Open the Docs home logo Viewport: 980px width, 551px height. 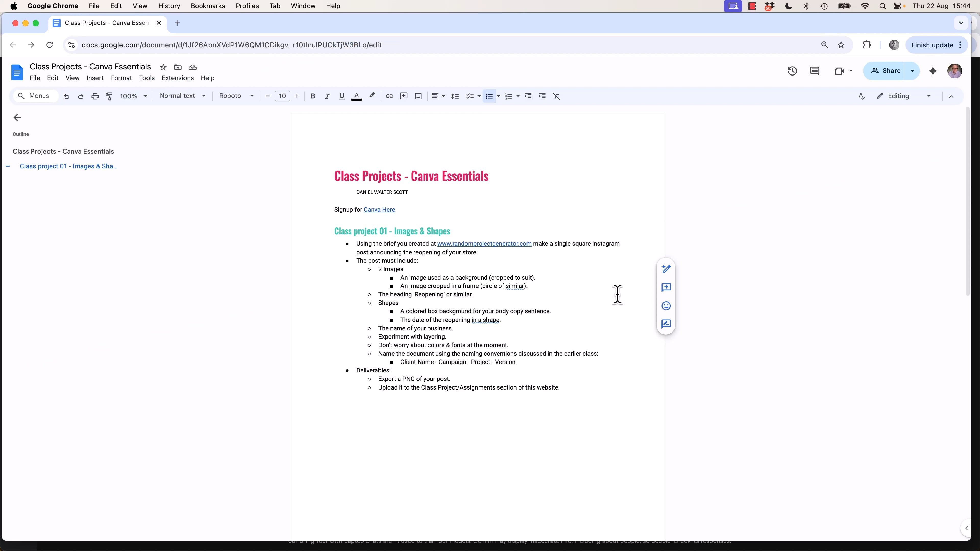click(x=17, y=72)
